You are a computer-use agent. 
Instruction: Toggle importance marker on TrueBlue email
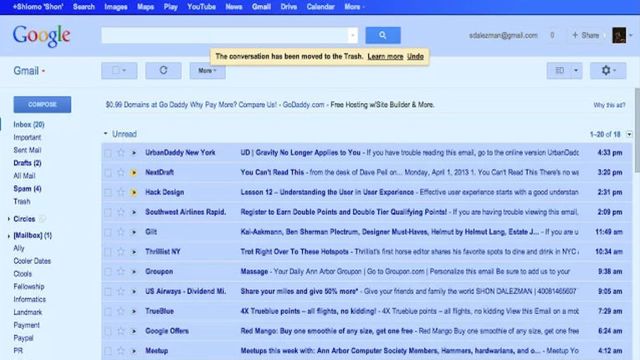pyautogui.click(x=133, y=311)
